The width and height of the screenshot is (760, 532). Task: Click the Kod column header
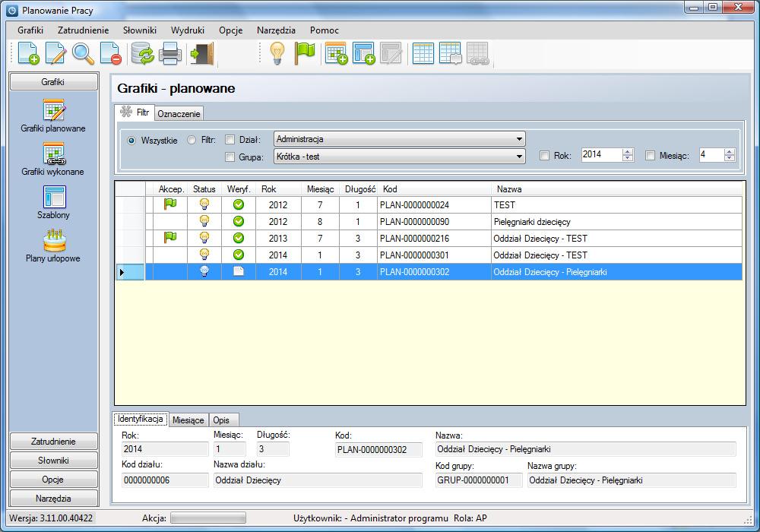[x=434, y=189]
